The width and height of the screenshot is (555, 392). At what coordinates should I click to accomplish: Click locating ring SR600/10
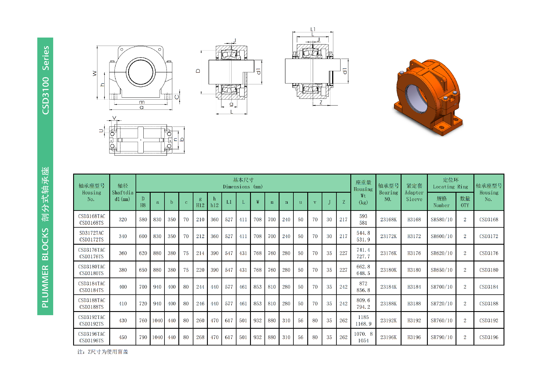click(x=442, y=236)
